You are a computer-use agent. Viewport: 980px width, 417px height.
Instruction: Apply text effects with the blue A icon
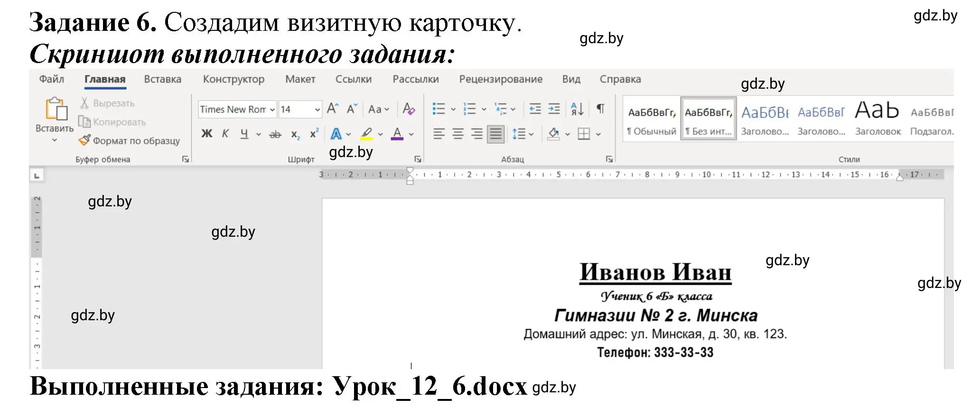336,134
